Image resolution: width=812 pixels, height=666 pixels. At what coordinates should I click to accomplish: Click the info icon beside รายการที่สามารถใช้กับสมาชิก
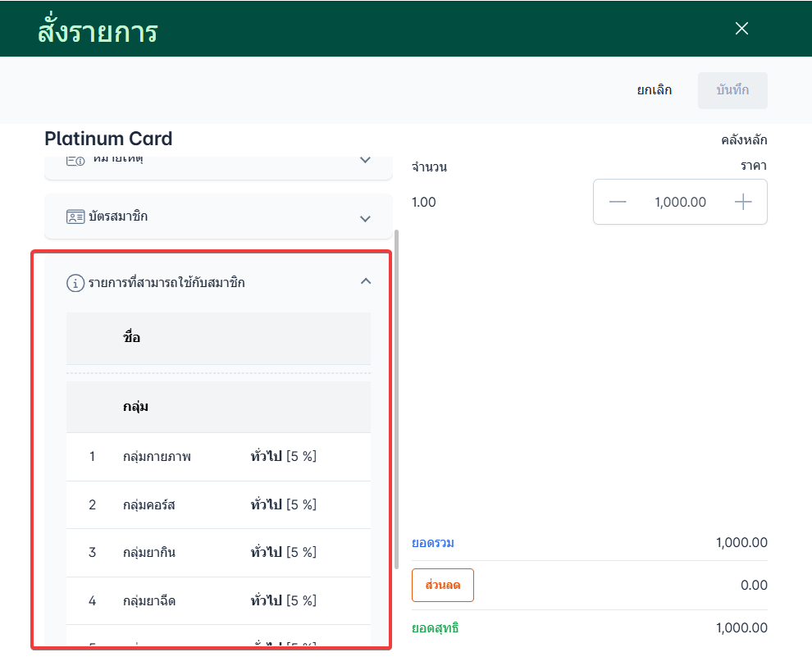tap(75, 283)
